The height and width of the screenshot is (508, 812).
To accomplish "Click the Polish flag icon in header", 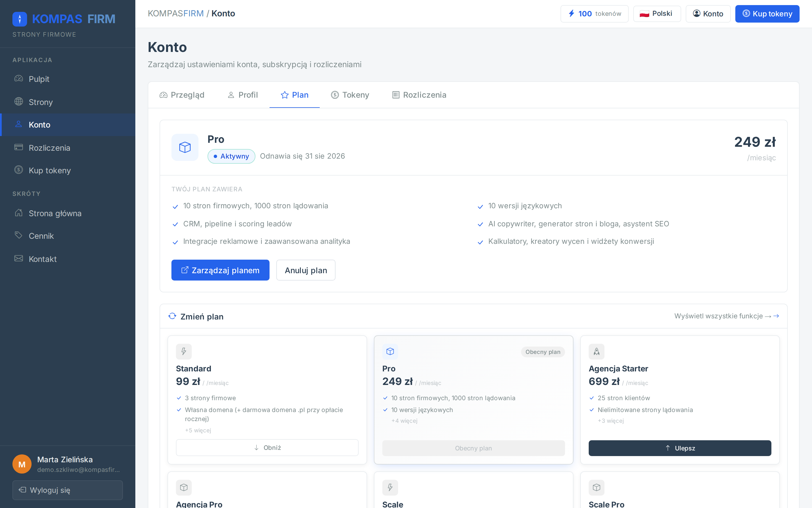I will (x=644, y=14).
